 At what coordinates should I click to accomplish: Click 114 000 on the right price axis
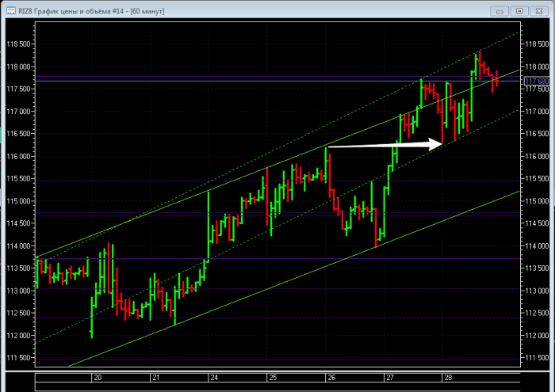click(x=537, y=246)
